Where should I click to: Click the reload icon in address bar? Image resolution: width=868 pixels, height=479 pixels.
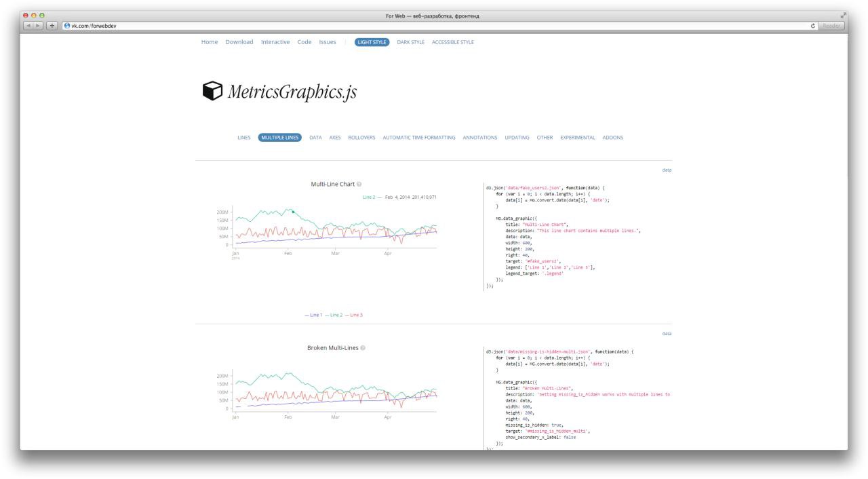point(813,26)
